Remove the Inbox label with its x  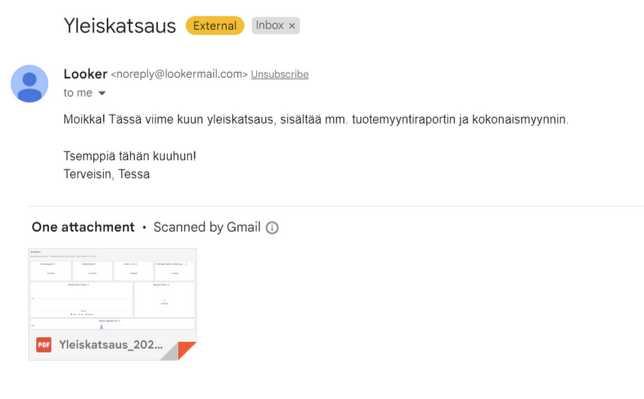pos(292,26)
